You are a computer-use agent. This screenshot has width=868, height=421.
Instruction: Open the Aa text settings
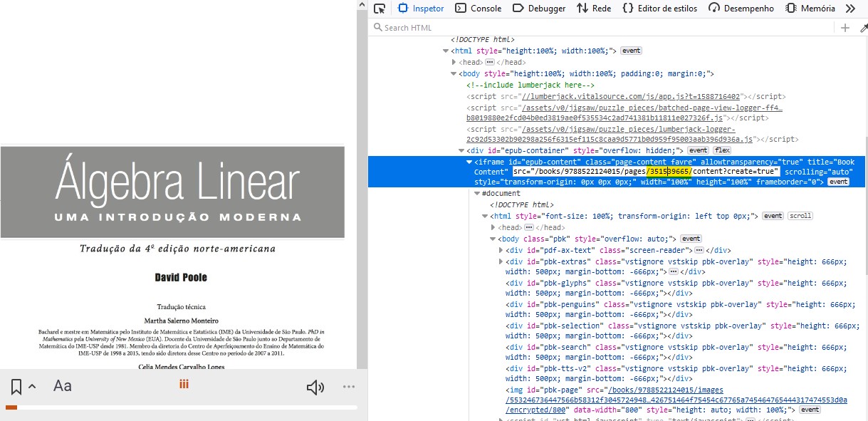63,386
